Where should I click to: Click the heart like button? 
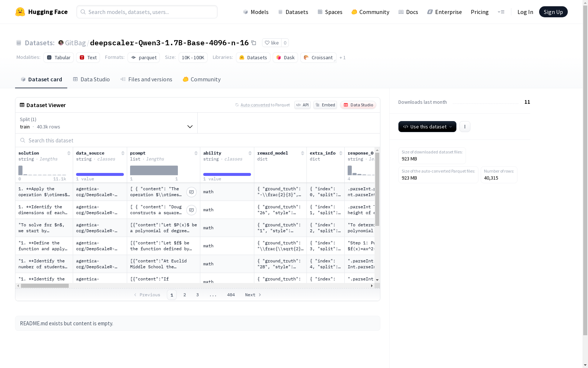point(272,43)
